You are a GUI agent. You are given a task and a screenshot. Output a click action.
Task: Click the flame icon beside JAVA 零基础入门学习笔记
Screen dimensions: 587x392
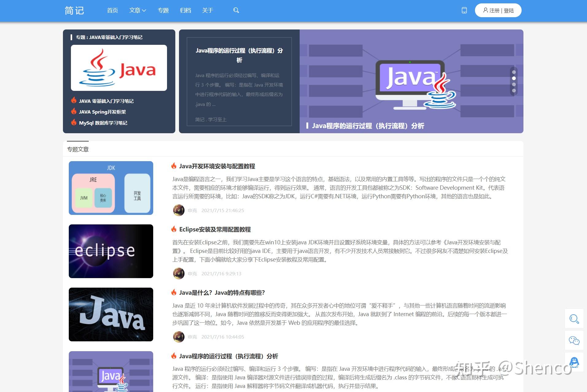coord(74,100)
